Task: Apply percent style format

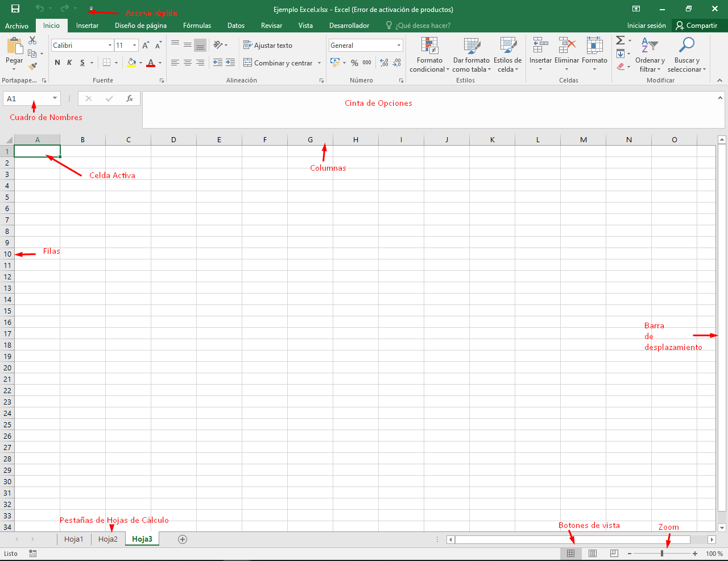Action: pos(355,63)
